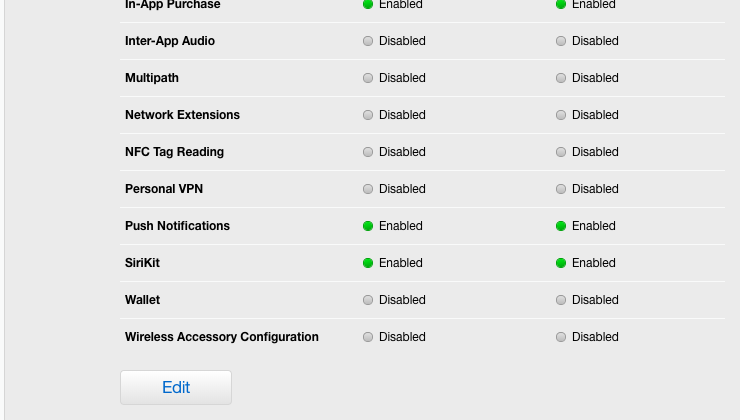
Task: Select the SiriKit capability label
Action: click(x=143, y=263)
